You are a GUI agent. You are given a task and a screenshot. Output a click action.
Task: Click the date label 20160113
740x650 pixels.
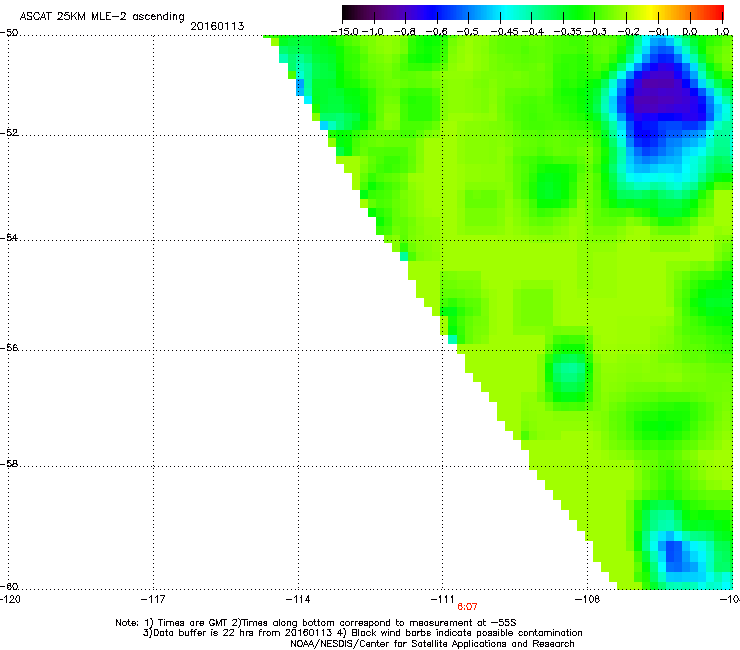pos(217,26)
